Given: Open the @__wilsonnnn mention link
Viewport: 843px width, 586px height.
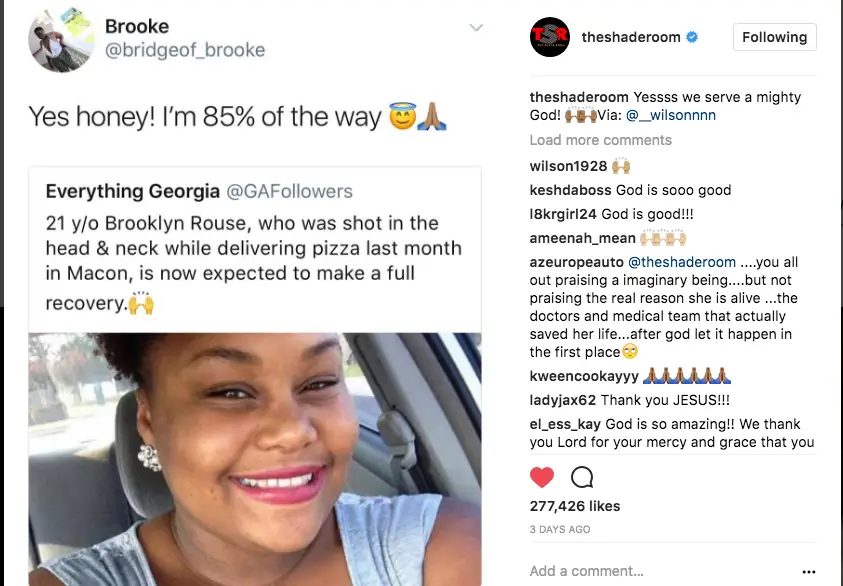Looking at the screenshot, I should tap(671, 116).
